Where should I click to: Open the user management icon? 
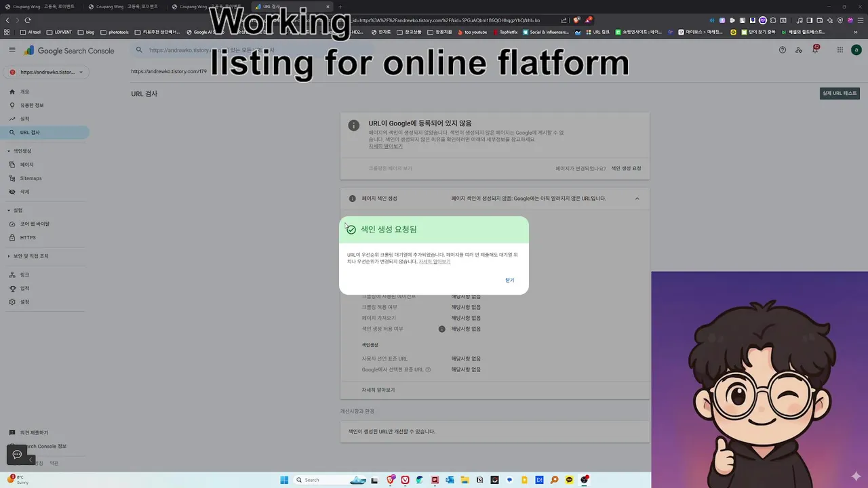(x=799, y=50)
